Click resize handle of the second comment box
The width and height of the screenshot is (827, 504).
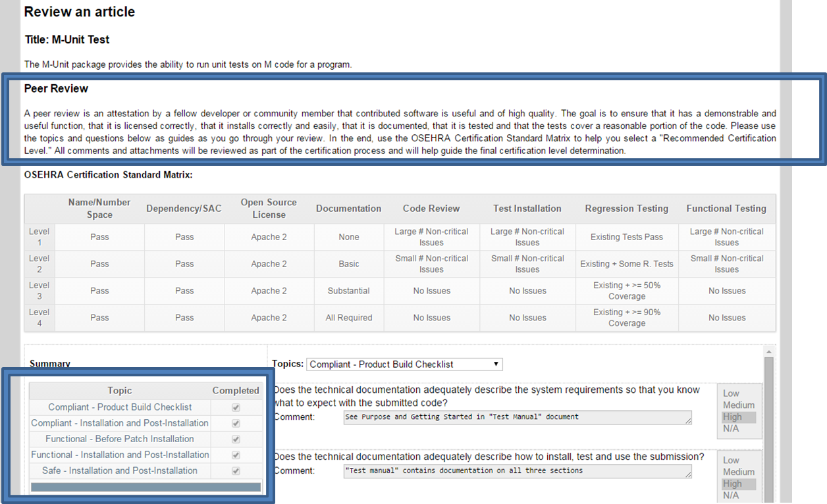pyautogui.click(x=689, y=475)
